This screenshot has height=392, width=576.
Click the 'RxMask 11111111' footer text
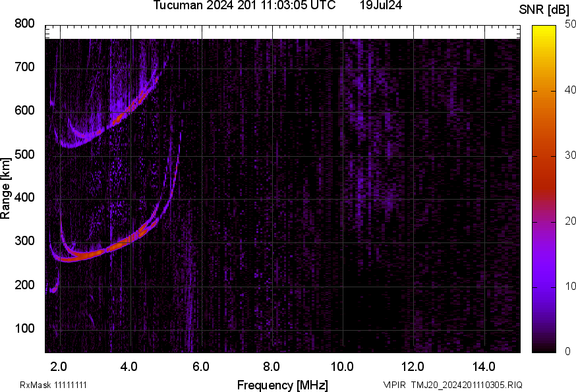point(53,385)
